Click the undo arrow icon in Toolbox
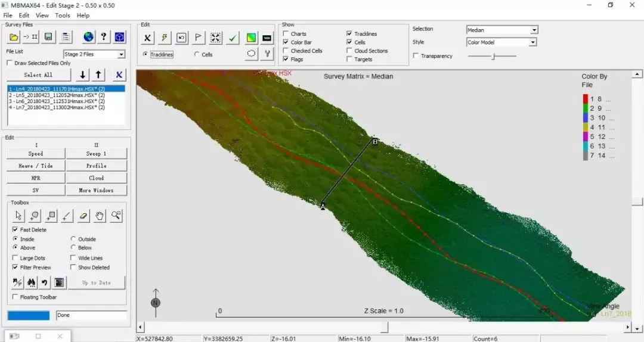 click(x=44, y=282)
